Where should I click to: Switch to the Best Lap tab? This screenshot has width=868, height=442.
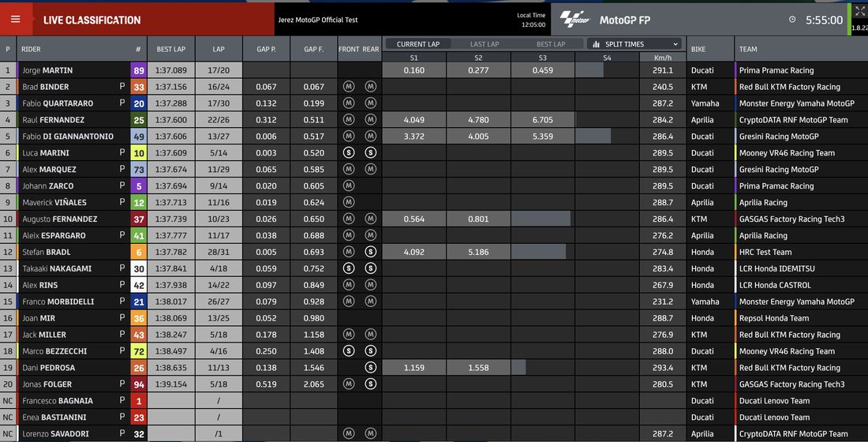[551, 44]
